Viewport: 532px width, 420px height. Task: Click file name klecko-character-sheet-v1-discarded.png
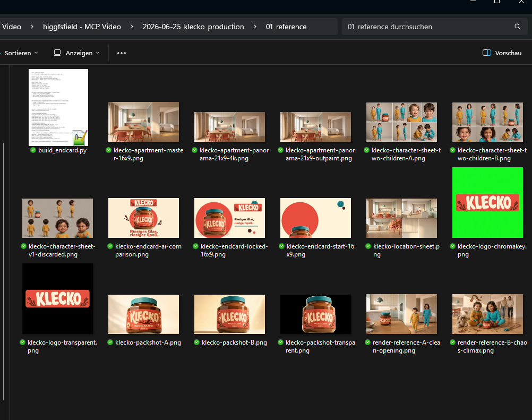[62, 251]
